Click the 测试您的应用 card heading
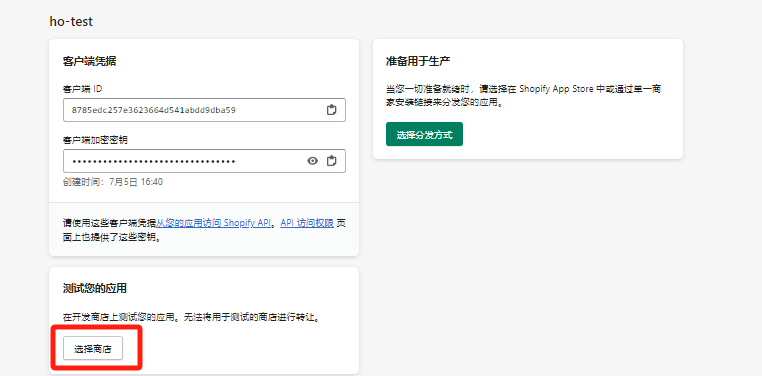Viewport: 762px width, 376px height. point(95,289)
